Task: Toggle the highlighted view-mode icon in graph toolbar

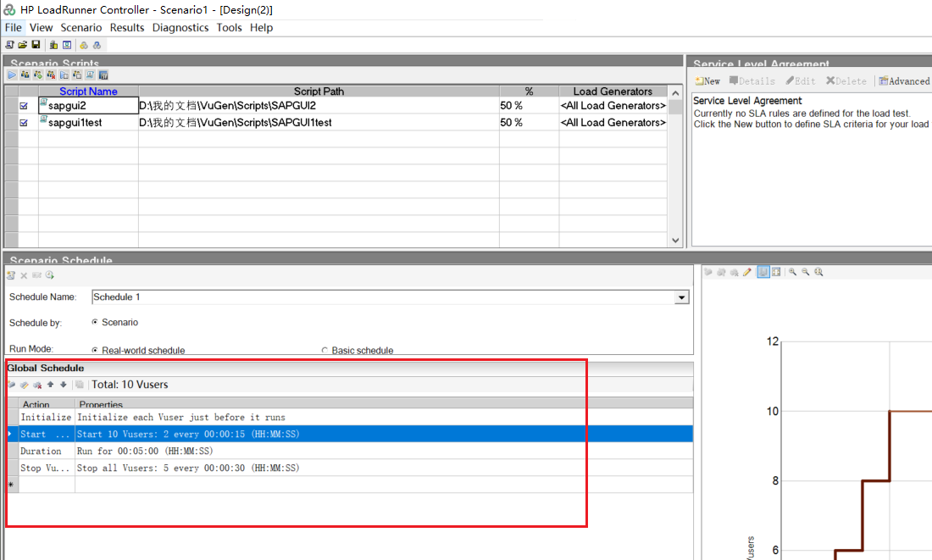Action: 763,272
